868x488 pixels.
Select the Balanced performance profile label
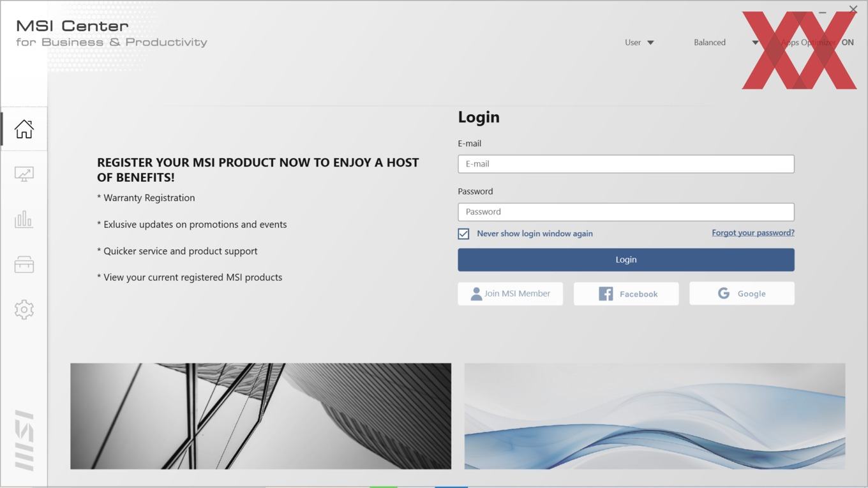710,42
